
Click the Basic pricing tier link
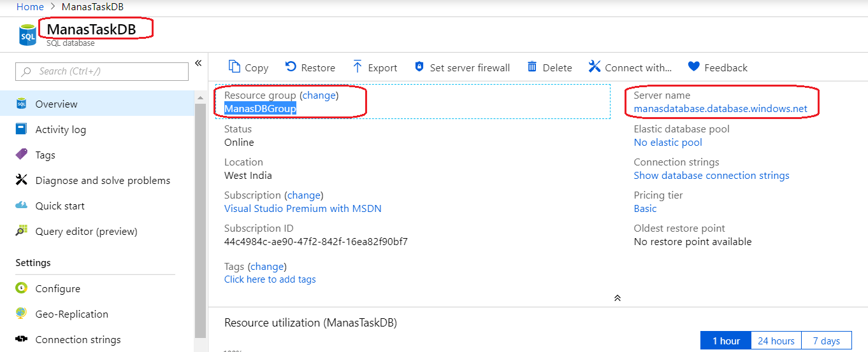click(x=645, y=209)
